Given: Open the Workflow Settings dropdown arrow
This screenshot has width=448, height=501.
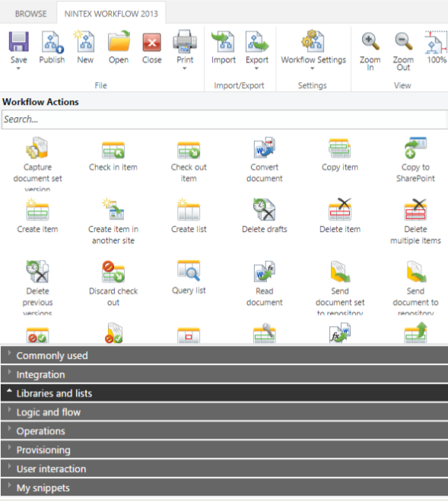Looking at the screenshot, I should click(x=313, y=68).
